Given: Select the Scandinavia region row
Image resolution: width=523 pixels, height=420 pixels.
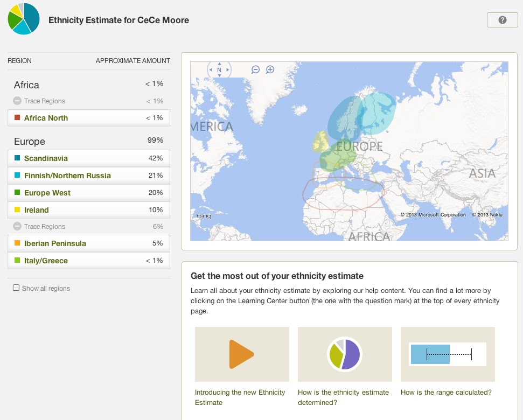Looking at the screenshot, I should click(89, 158).
